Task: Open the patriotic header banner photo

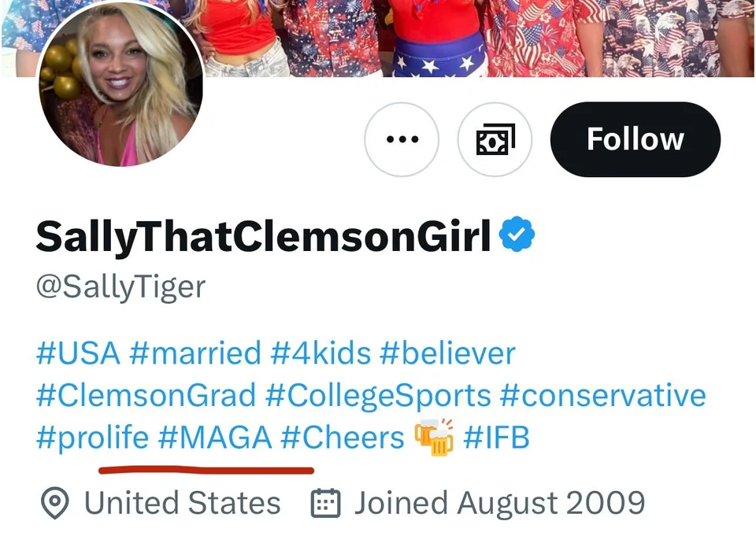Action: (x=477, y=39)
